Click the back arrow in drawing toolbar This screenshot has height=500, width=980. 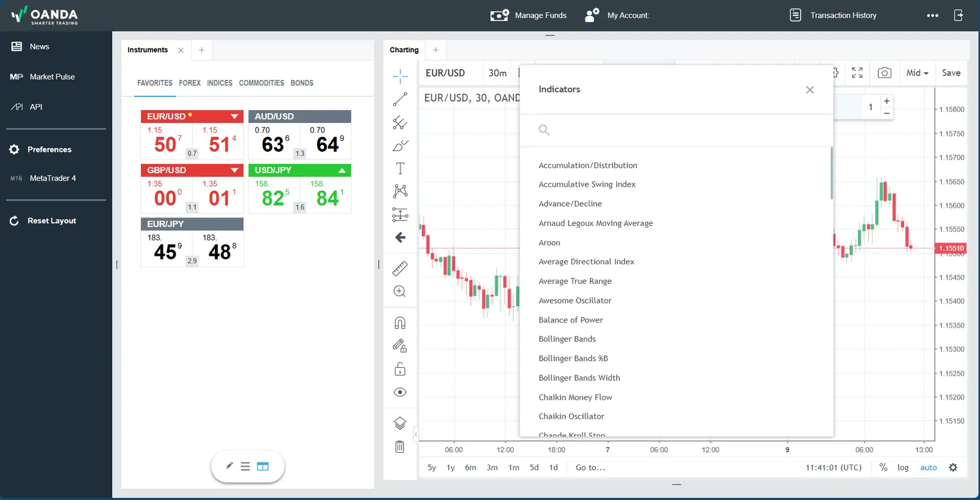click(x=400, y=237)
